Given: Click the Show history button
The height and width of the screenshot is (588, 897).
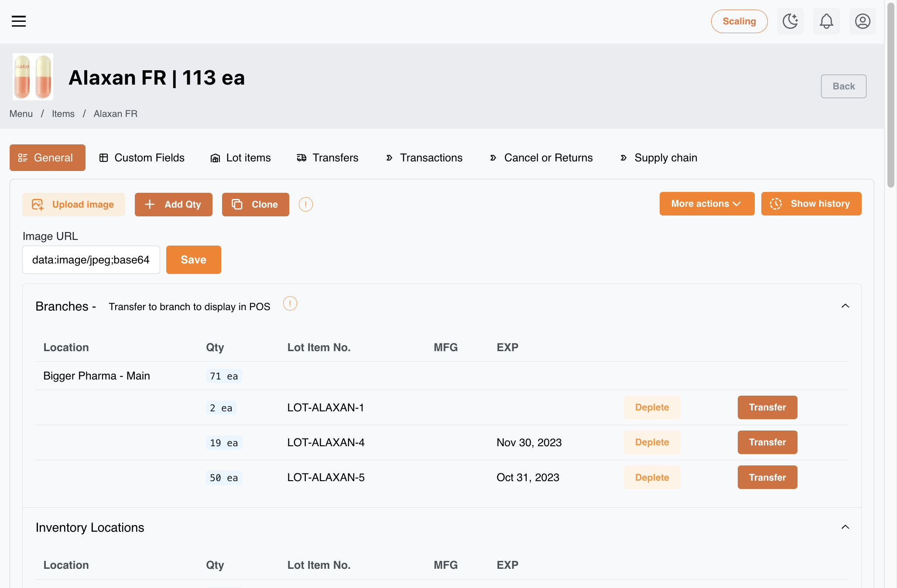Looking at the screenshot, I should [811, 204].
